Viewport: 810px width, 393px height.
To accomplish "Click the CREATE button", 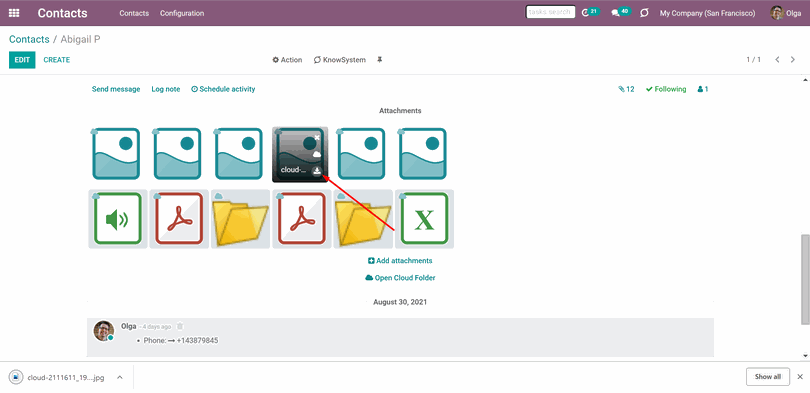I will click(x=56, y=60).
